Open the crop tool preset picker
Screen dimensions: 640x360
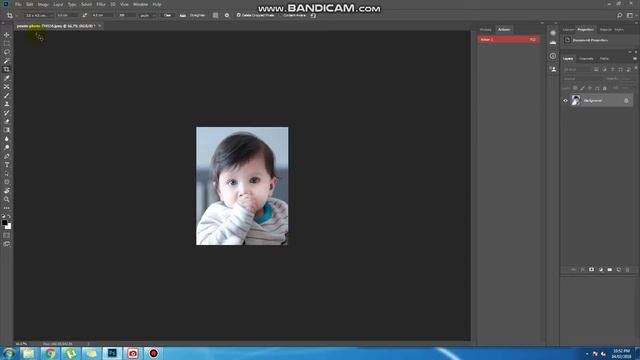click(x=11, y=16)
